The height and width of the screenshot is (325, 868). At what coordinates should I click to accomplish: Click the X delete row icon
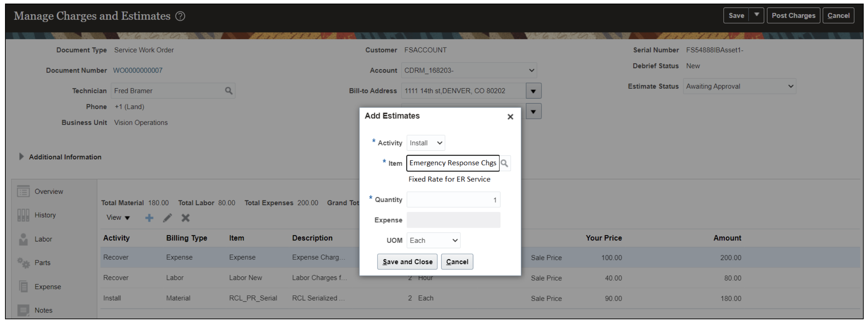point(185,218)
